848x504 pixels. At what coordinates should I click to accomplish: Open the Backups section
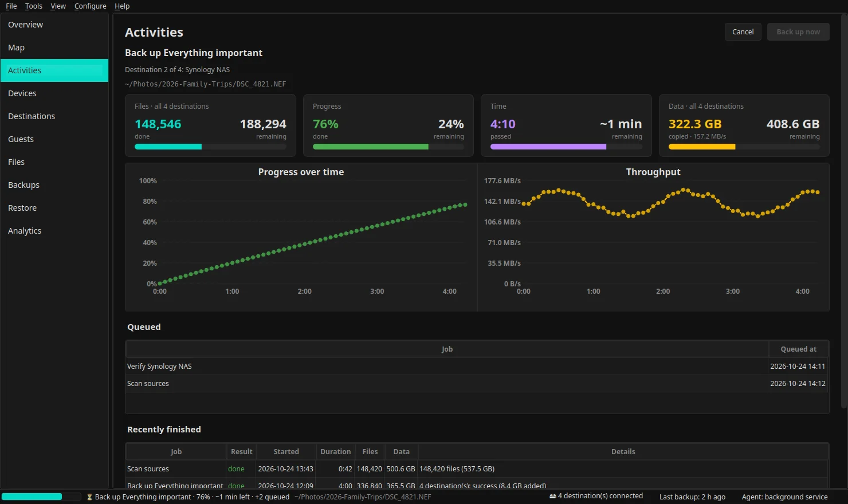[54, 185]
